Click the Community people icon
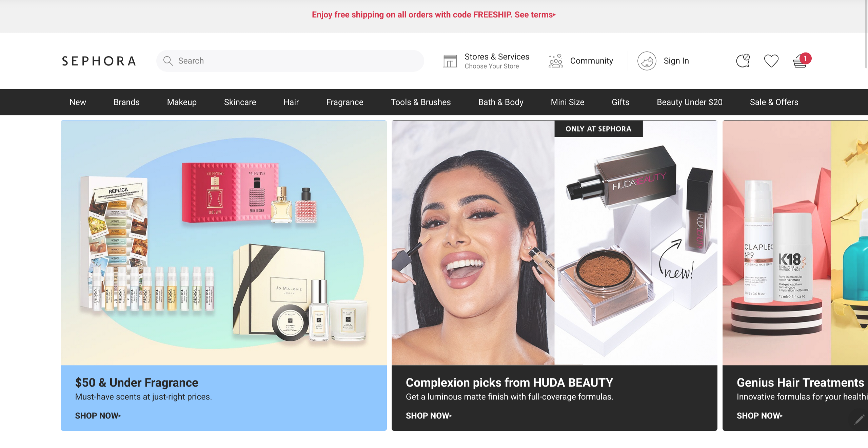The width and height of the screenshot is (868, 448). [x=556, y=61]
